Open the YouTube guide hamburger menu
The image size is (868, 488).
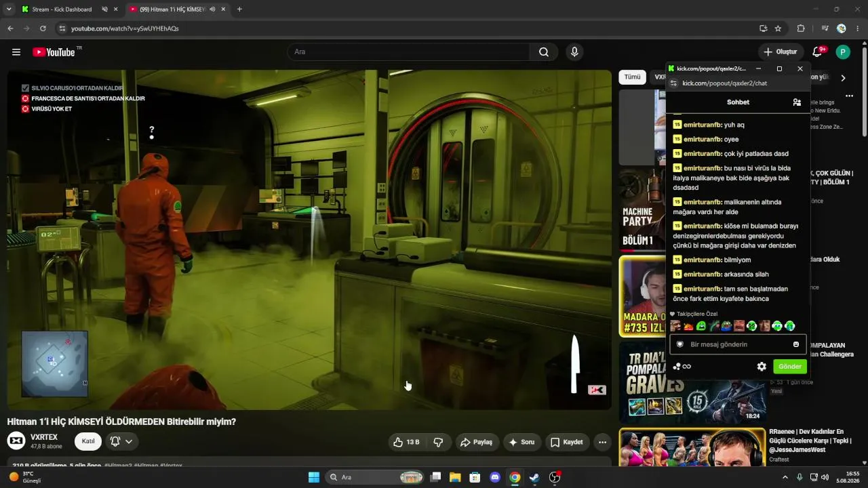coord(16,52)
